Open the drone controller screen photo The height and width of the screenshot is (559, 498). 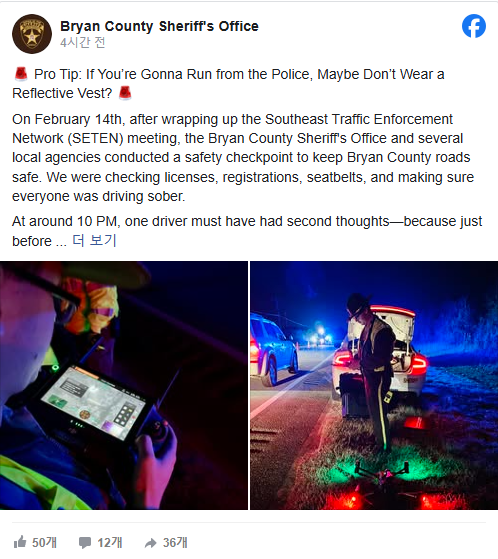[124, 385]
